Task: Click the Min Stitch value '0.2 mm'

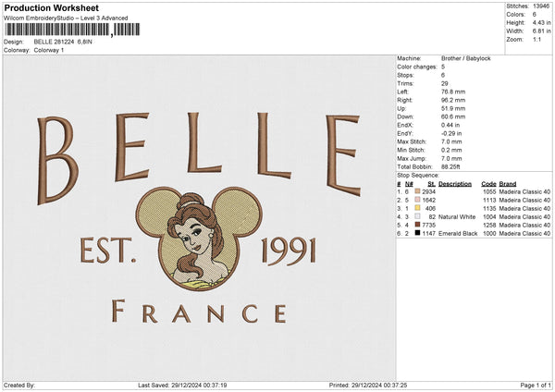Action: (451, 151)
